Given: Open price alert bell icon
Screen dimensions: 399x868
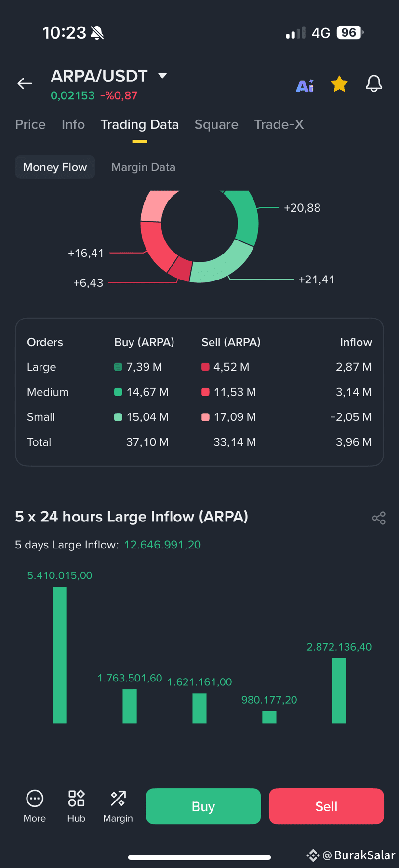Looking at the screenshot, I should (x=374, y=84).
